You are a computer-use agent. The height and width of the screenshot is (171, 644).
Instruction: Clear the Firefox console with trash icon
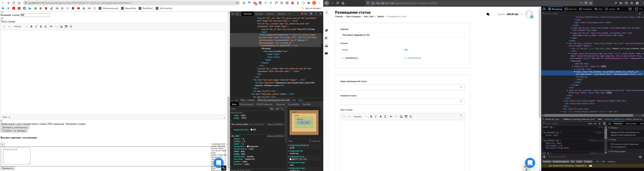coord(544,157)
